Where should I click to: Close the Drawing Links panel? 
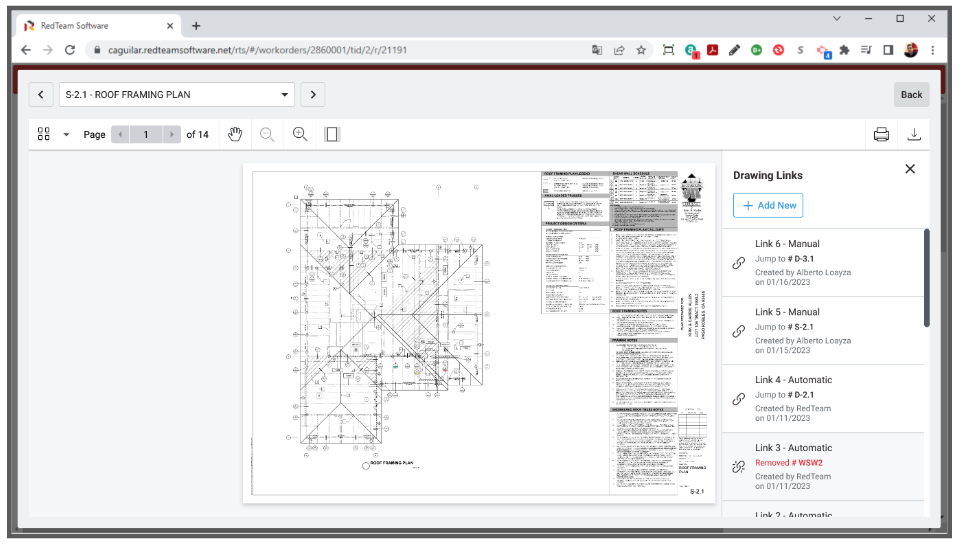click(910, 169)
